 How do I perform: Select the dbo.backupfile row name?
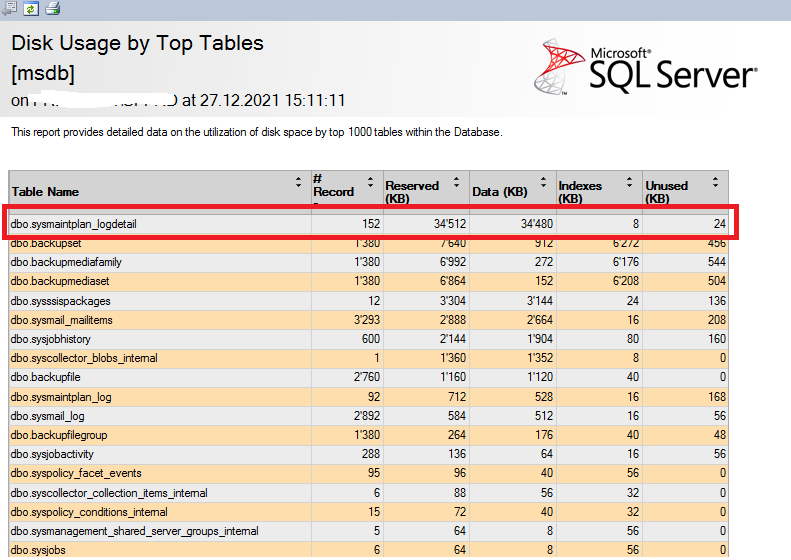(45, 377)
